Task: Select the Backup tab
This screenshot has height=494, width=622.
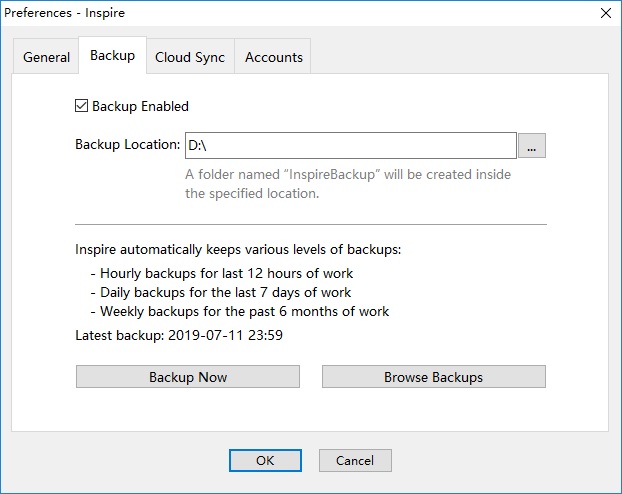Action: [x=113, y=55]
